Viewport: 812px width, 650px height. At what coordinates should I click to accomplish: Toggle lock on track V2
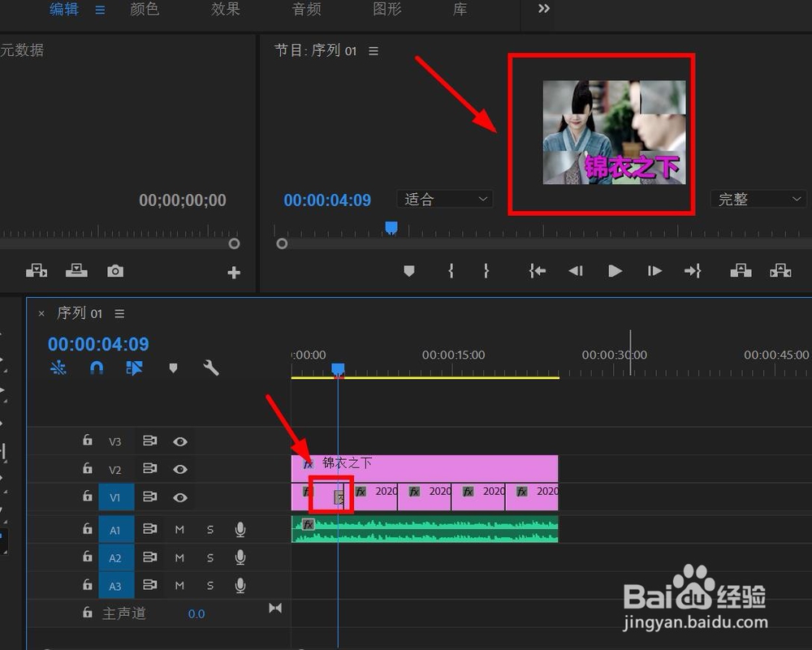88,468
